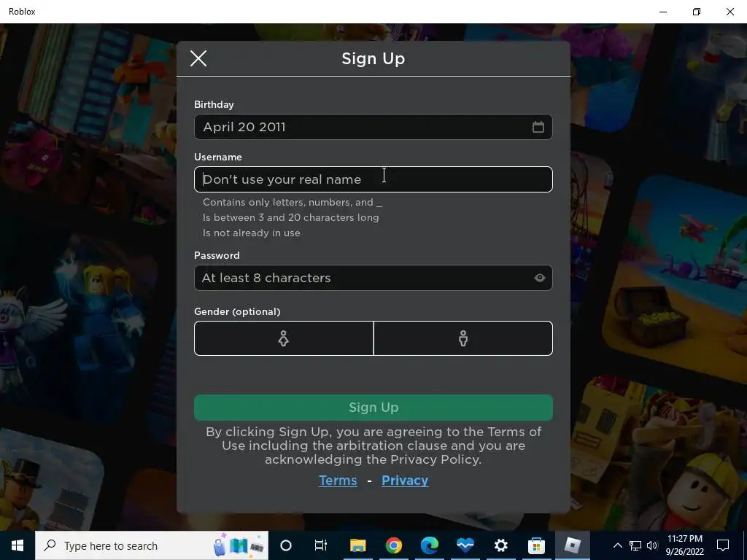Restore down the Roblox window
This screenshot has width=747, height=560.
(697, 12)
